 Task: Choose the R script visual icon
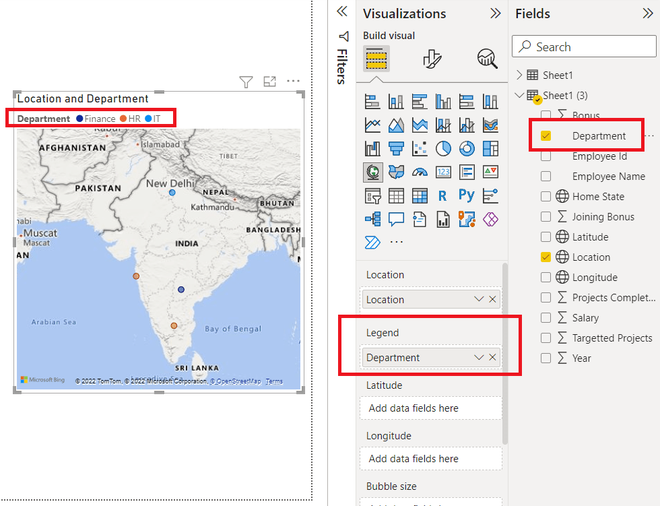click(442, 195)
